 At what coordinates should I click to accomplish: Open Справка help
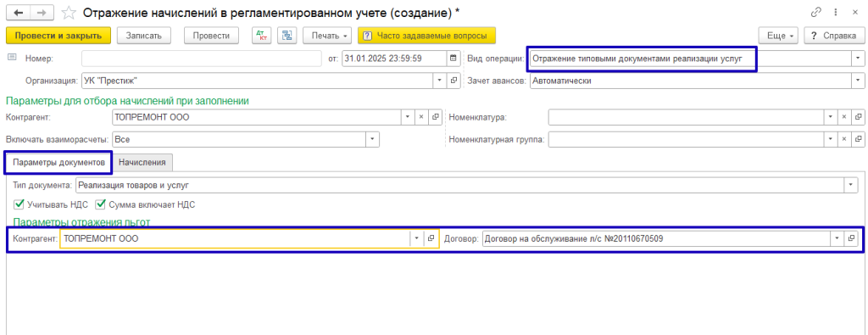(834, 36)
